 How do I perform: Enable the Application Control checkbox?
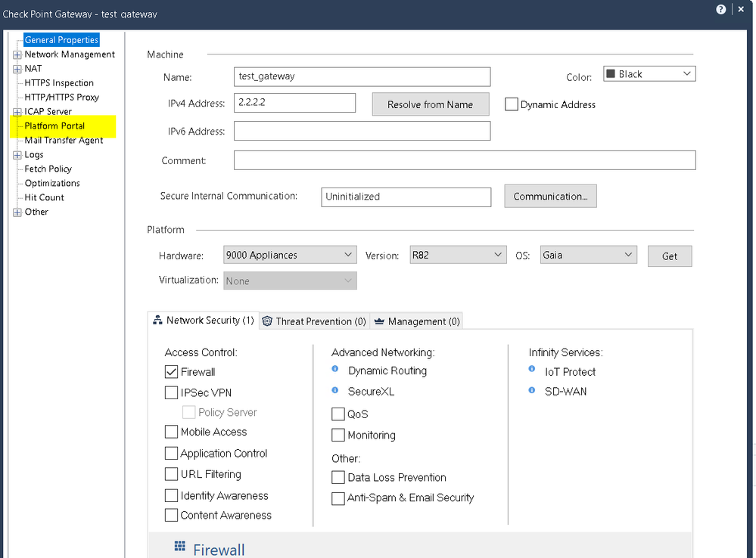[x=171, y=454]
